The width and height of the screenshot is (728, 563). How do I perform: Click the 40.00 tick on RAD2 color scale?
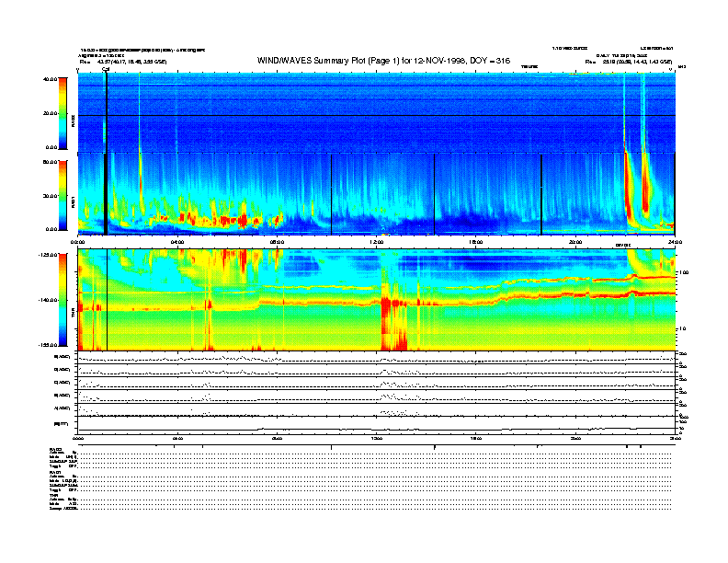pos(50,79)
